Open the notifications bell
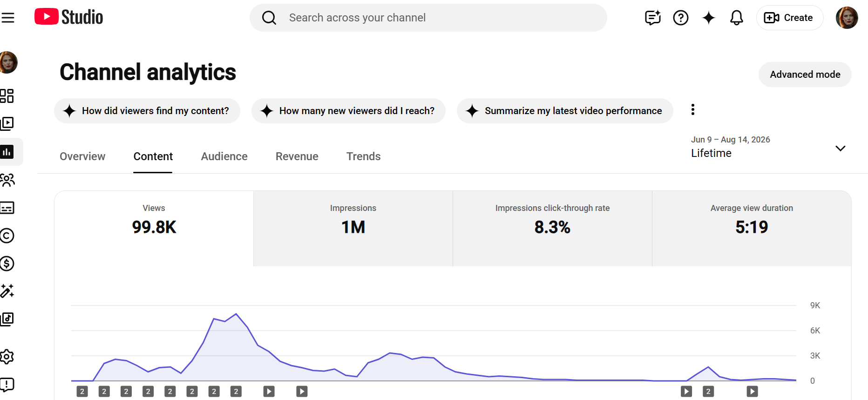The width and height of the screenshot is (868, 400). pyautogui.click(x=737, y=18)
